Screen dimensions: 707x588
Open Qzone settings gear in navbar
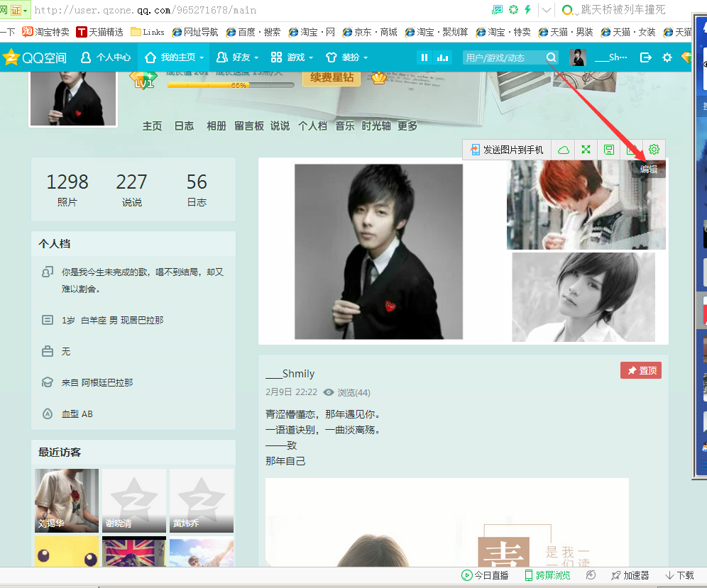667,57
